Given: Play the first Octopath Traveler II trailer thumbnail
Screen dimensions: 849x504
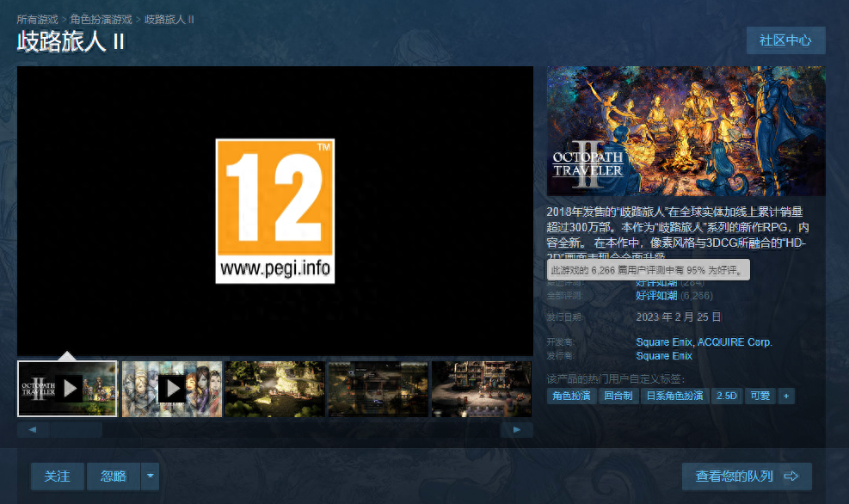Looking at the screenshot, I should pos(67,389).
